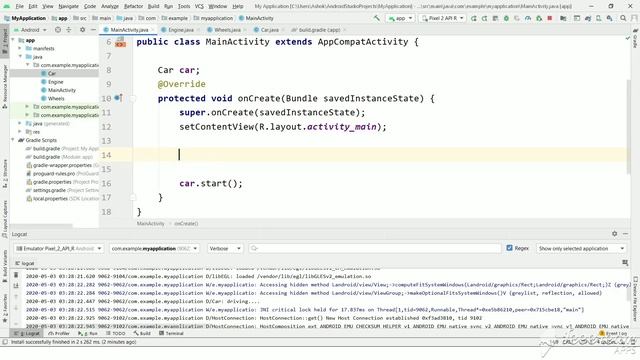Open the com.example.myapplication process dropdown
The width and height of the screenshot is (640, 360).
click(154, 248)
